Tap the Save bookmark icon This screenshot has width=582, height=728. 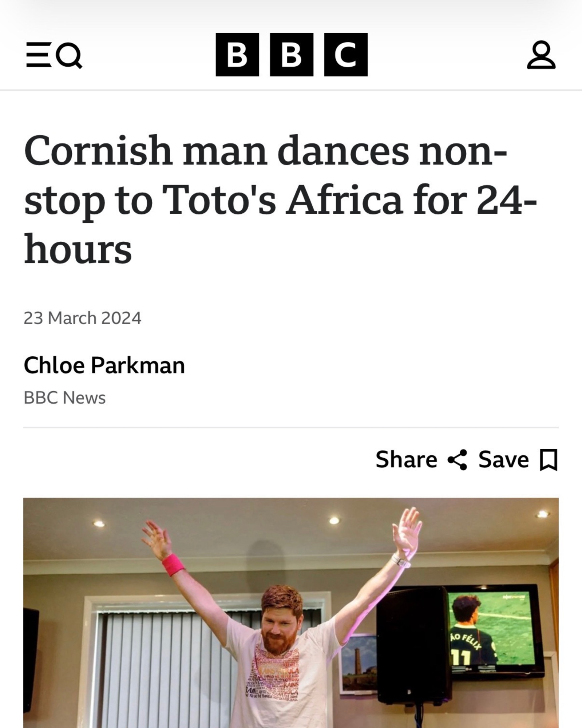(x=548, y=460)
